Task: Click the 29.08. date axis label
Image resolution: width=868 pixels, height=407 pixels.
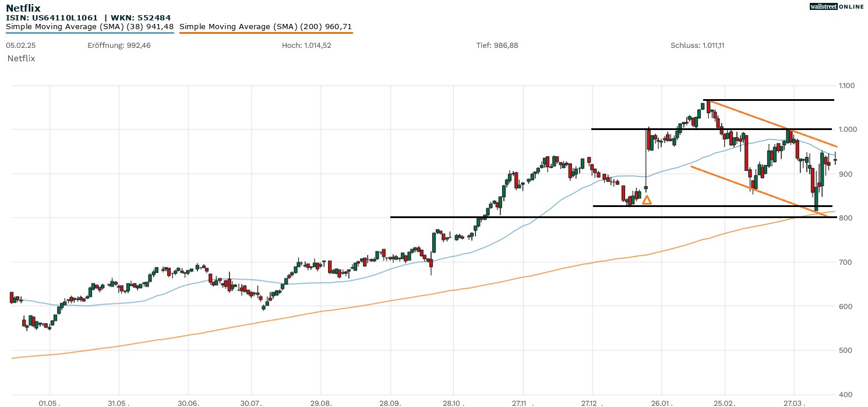Action: click(321, 403)
